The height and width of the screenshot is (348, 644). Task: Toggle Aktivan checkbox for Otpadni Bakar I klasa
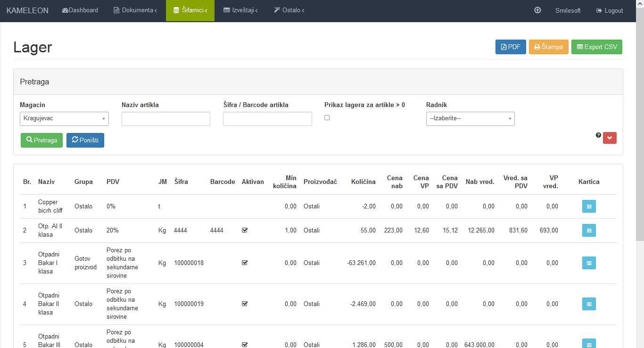(245, 263)
